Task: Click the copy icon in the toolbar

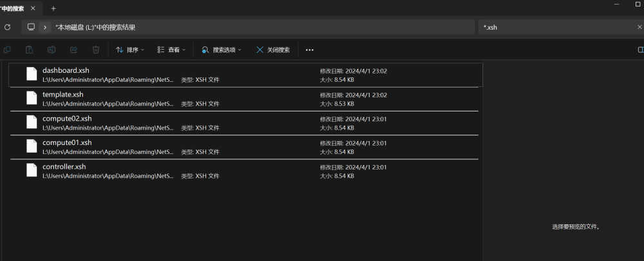Action: point(7,50)
